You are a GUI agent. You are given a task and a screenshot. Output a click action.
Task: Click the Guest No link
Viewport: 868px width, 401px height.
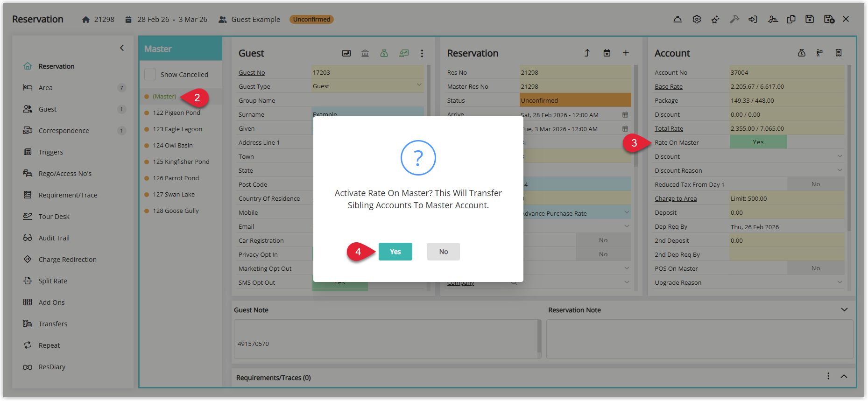tap(252, 73)
